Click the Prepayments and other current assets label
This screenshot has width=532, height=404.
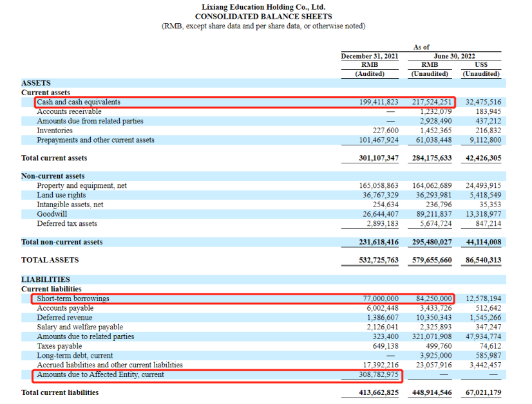pos(95,140)
